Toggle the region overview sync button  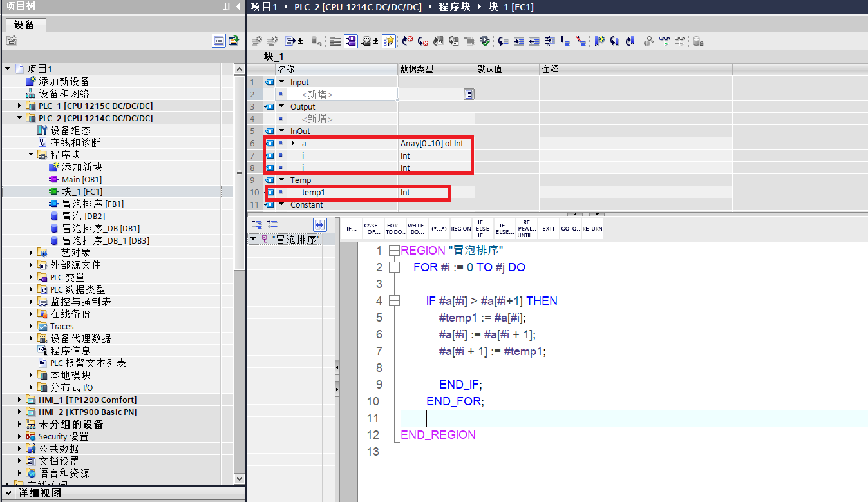320,224
